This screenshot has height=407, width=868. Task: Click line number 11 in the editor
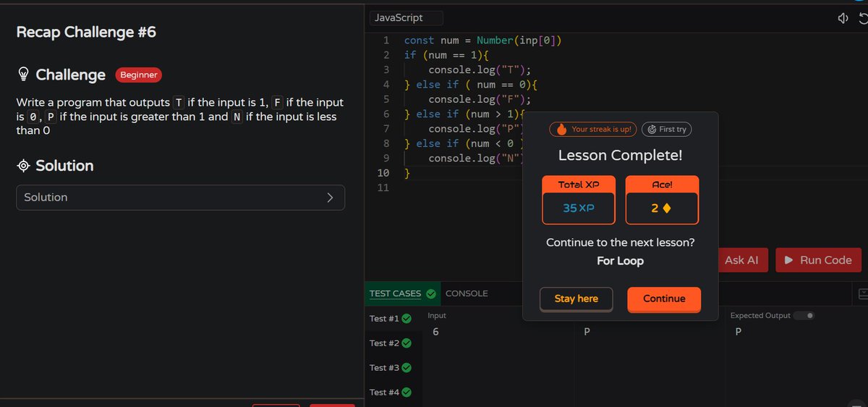coord(384,188)
